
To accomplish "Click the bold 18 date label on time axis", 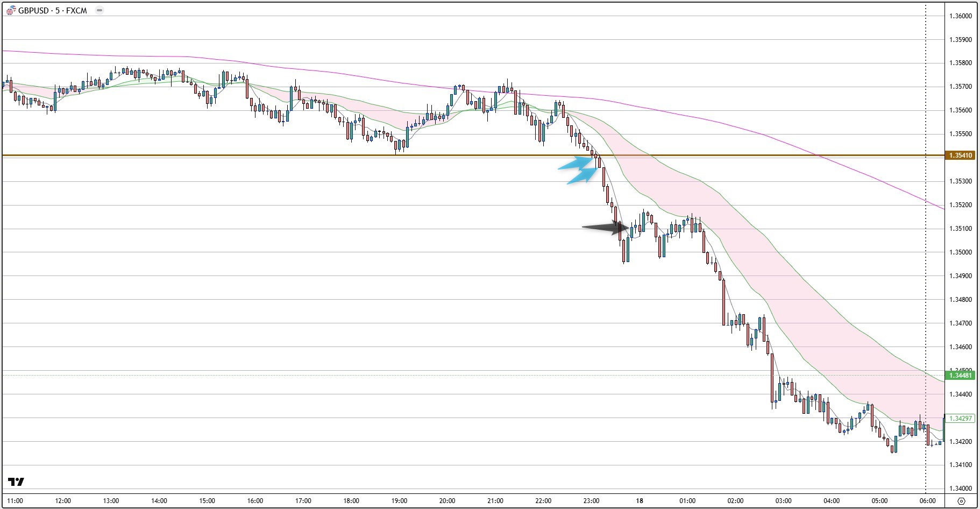I will 640,501.
